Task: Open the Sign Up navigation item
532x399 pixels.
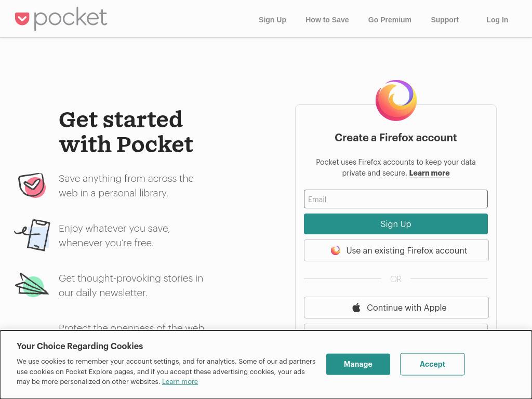Action: pyautogui.click(x=272, y=20)
